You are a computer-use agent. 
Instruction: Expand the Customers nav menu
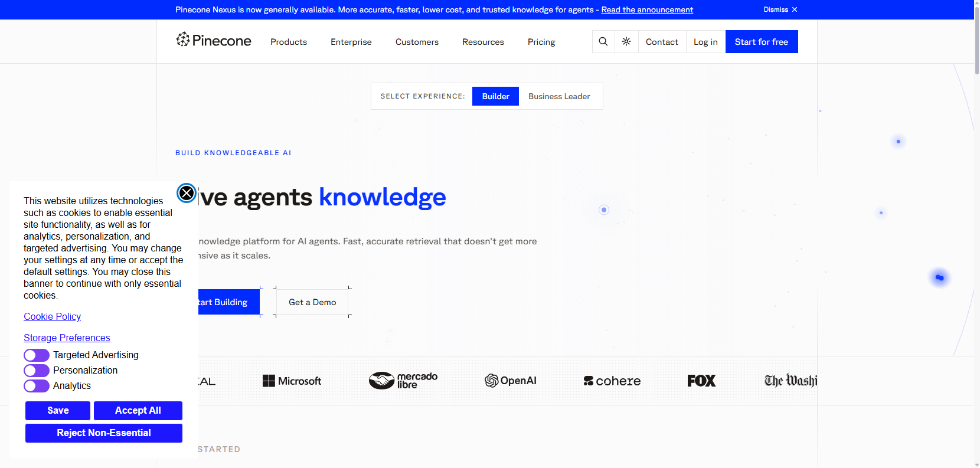click(417, 42)
